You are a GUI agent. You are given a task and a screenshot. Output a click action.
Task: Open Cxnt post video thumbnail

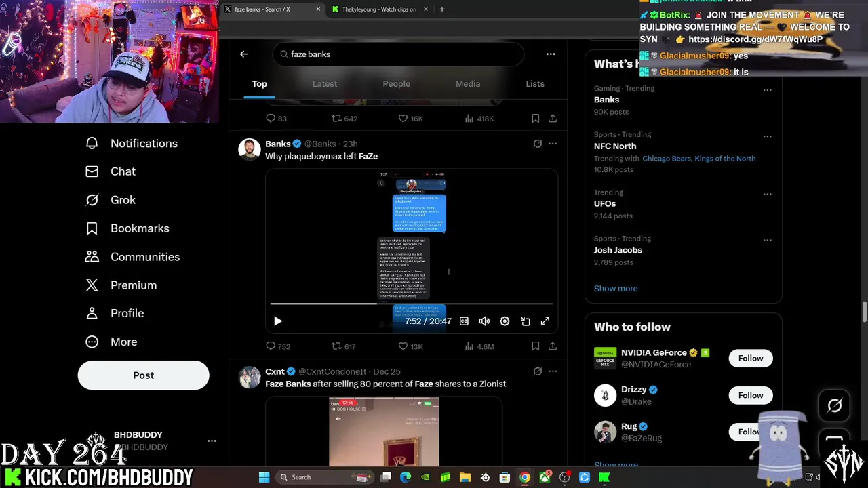[x=384, y=432]
